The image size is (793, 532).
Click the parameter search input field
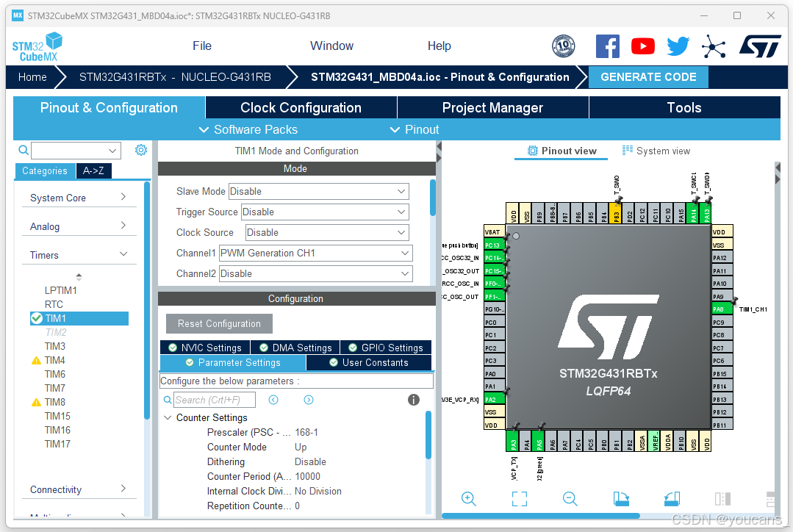tap(215, 400)
